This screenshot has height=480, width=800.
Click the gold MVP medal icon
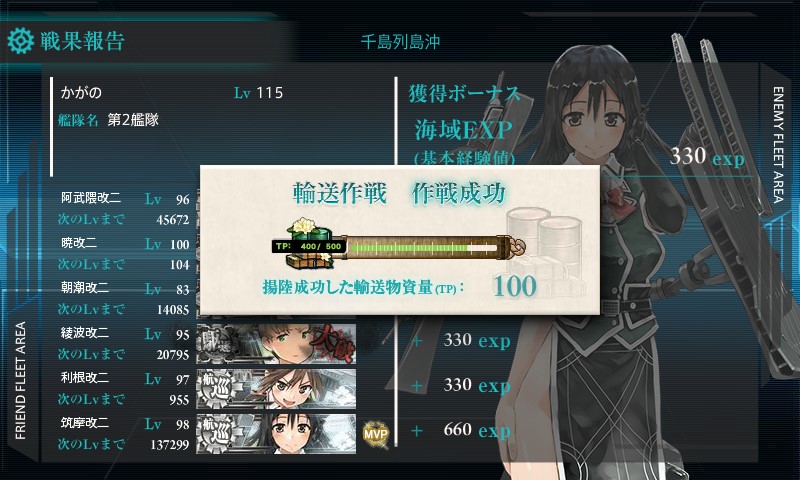coord(376,434)
